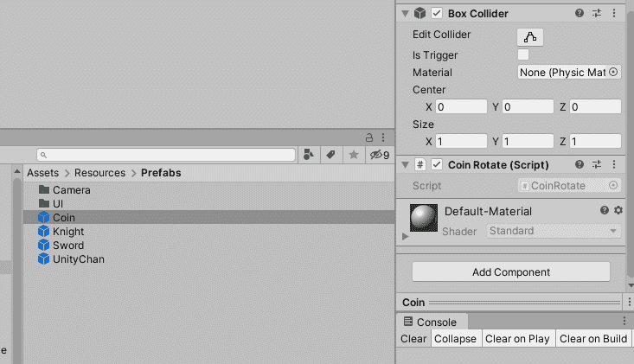
Task: Click Coin Rotate script hash icon
Action: click(x=420, y=164)
